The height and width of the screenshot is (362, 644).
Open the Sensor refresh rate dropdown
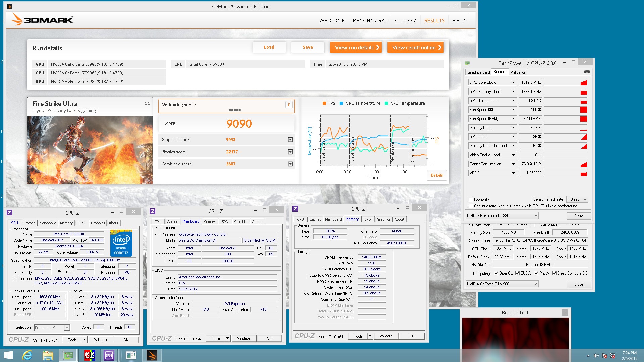click(577, 199)
